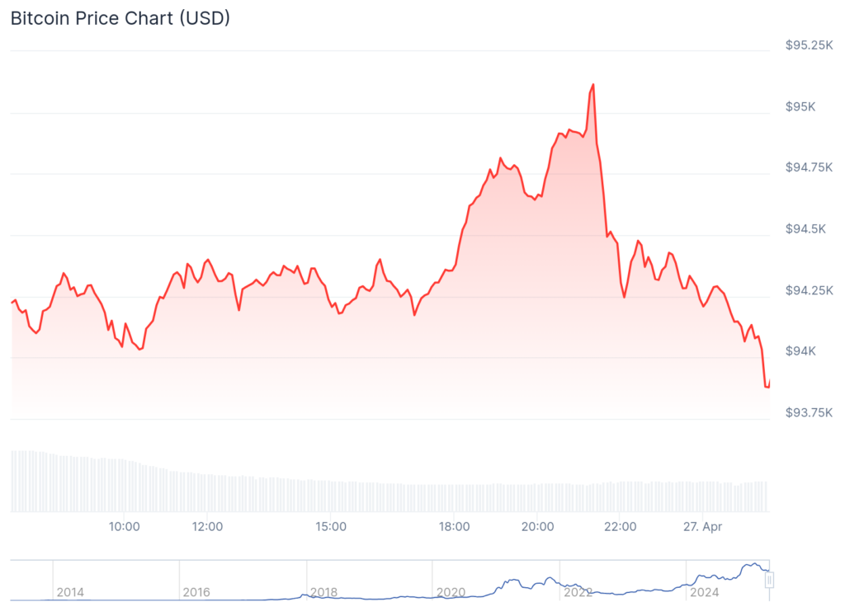Click the 12:00 time axis label

tap(206, 526)
